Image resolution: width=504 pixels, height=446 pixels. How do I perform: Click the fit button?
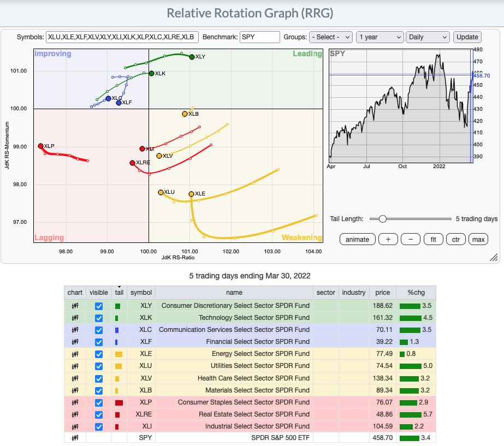[x=433, y=240]
